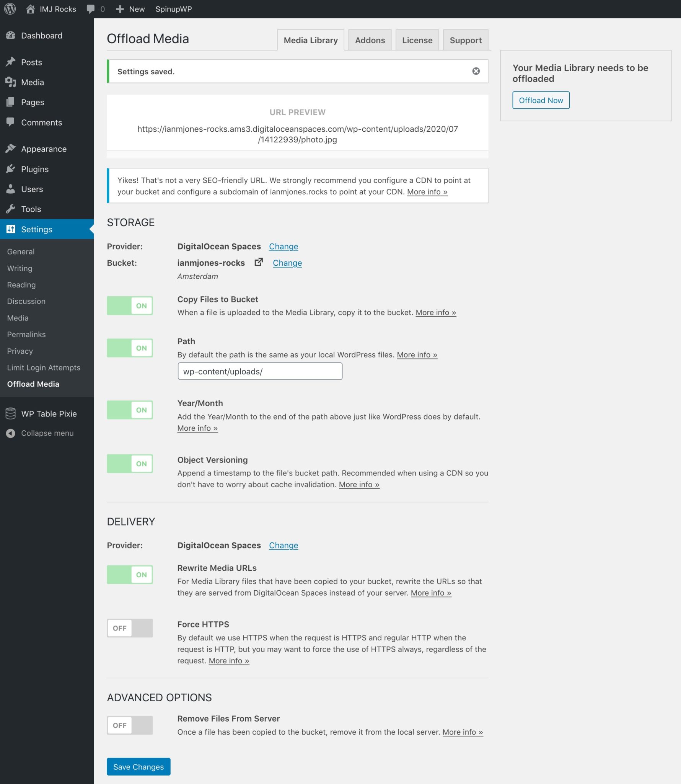Enable the Force HTTPS toggle

tap(130, 628)
